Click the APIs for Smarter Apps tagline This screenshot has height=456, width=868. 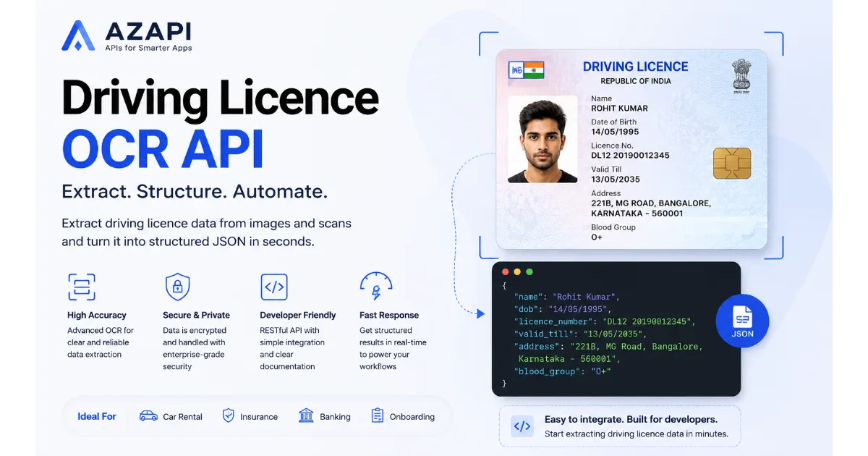click(x=149, y=48)
